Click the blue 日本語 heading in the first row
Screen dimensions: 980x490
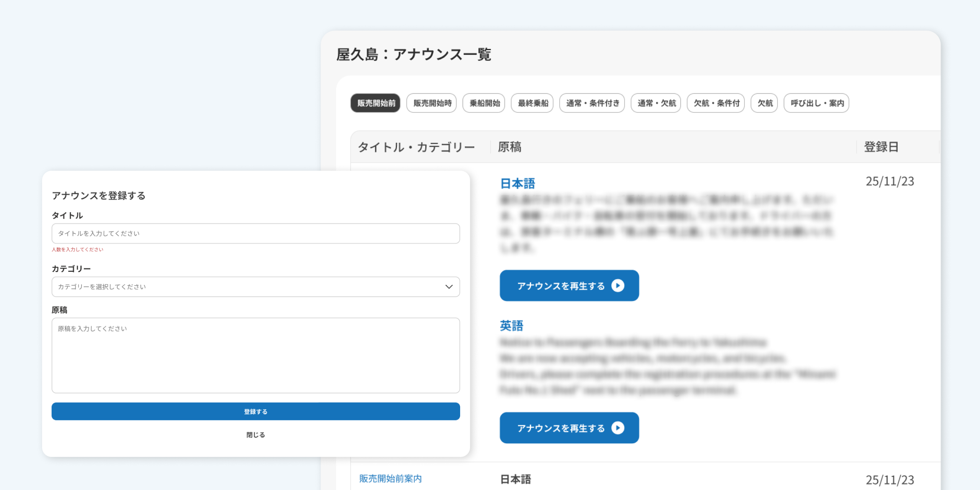[x=518, y=184]
